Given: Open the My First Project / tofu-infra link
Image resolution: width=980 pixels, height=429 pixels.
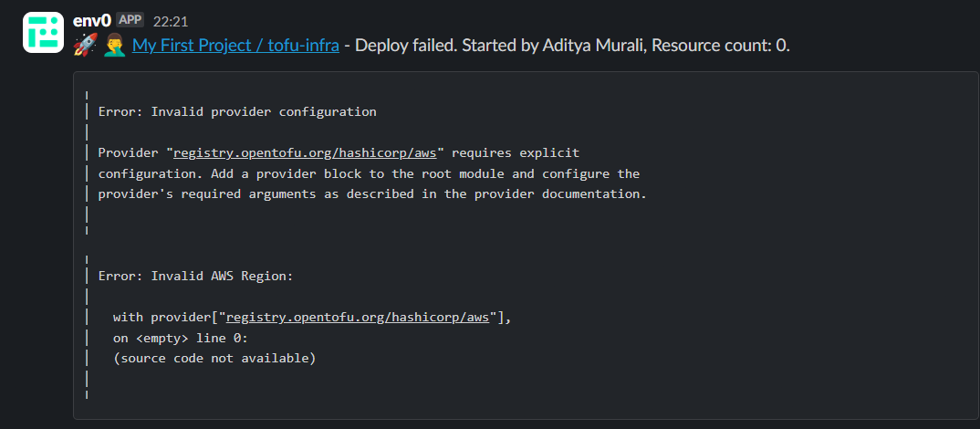Looking at the screenshot, I should (x=235, y=46).
